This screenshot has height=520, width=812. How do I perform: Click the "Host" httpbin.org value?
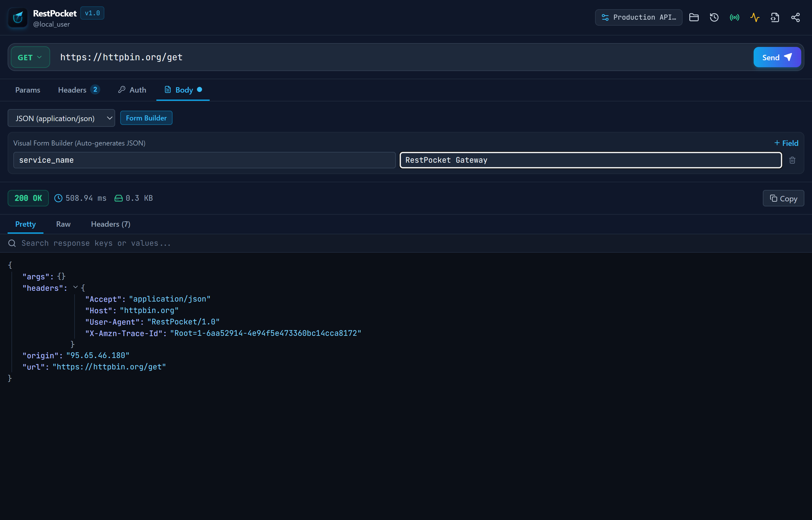(x=149, y=310)
